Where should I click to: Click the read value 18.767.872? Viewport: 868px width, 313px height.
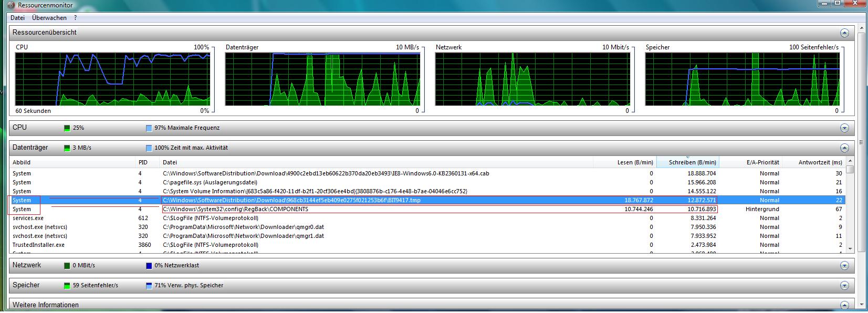[x=639, y=200]
